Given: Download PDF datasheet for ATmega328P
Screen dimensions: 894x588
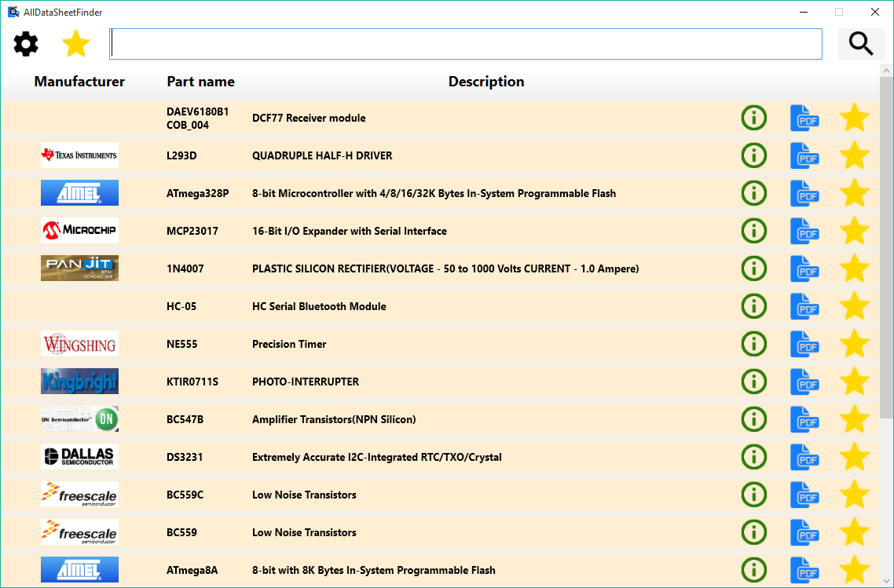Looking at the screenshot, I should 804,193.
